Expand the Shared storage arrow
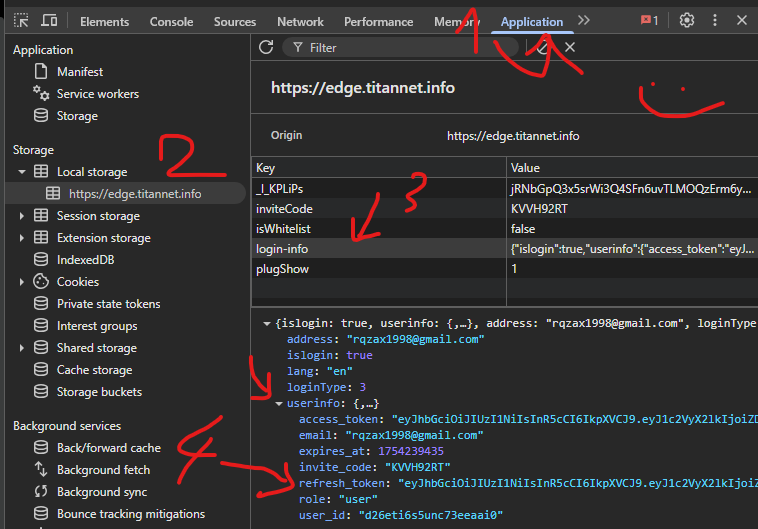Screen dimensions: 758x529 22,348
